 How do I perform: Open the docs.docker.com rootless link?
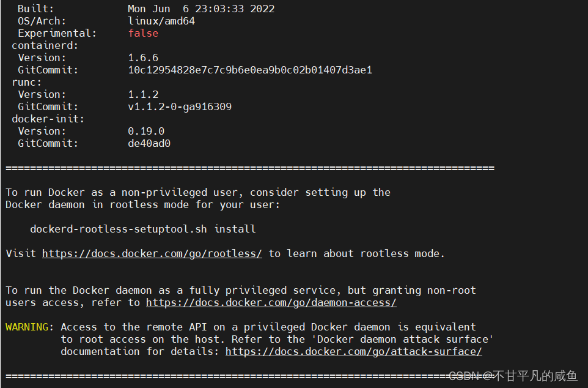pos(152,253)
